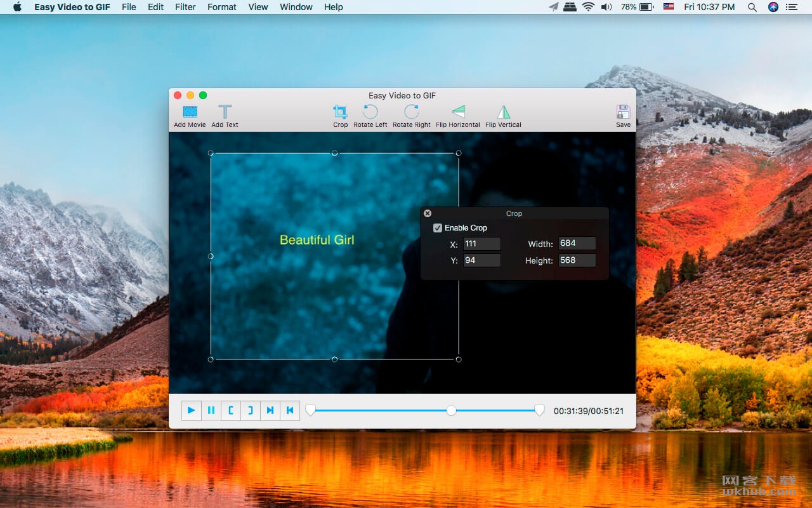Jump to beginning with skip-back button

pyautogui.click(x=290, y=410)
